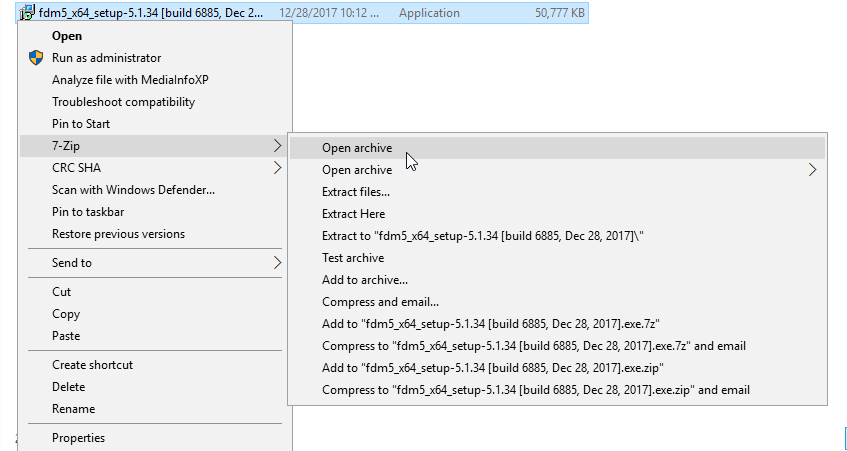847x451 pixels.
Task: Expand the CRC SHA submenu arrow
Action: [x=277, y=168]
